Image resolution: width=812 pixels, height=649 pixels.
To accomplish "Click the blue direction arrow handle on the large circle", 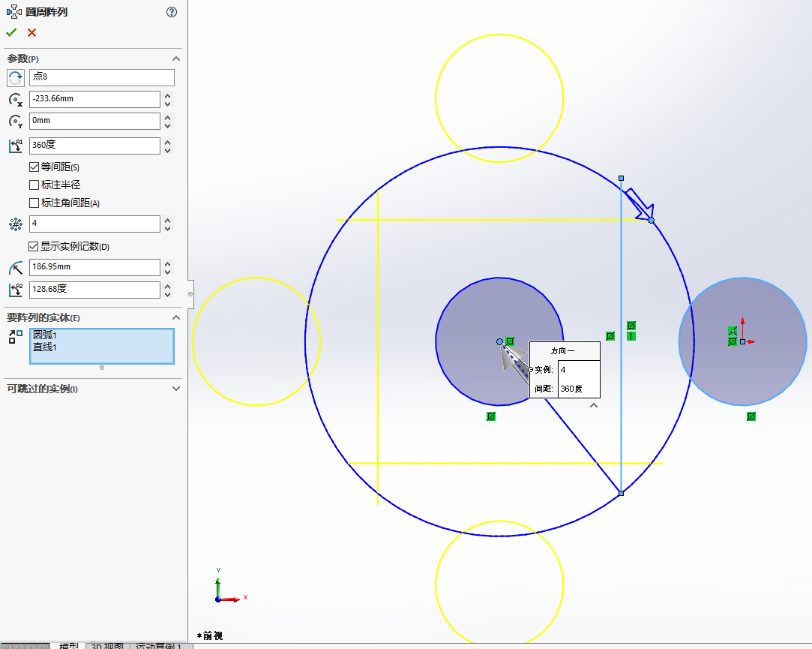I will 640,203.
